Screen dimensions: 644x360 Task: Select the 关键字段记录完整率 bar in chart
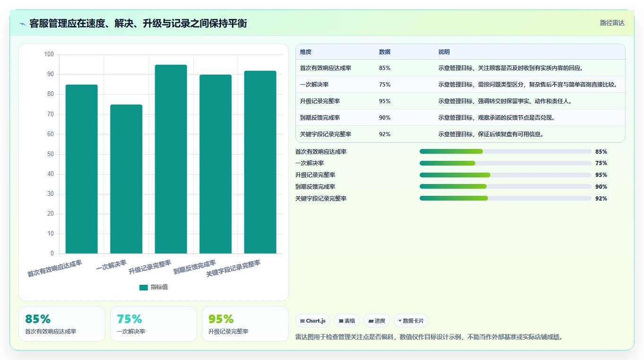point(260,162)
